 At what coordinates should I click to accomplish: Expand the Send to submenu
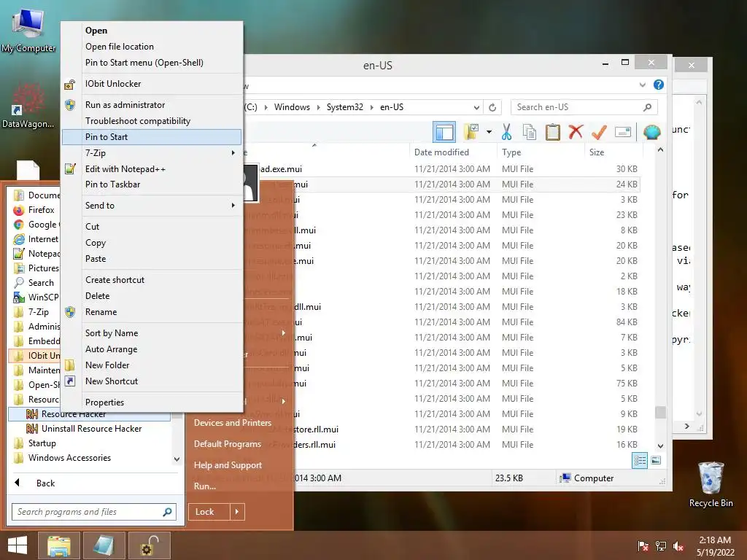pos(152,206)
